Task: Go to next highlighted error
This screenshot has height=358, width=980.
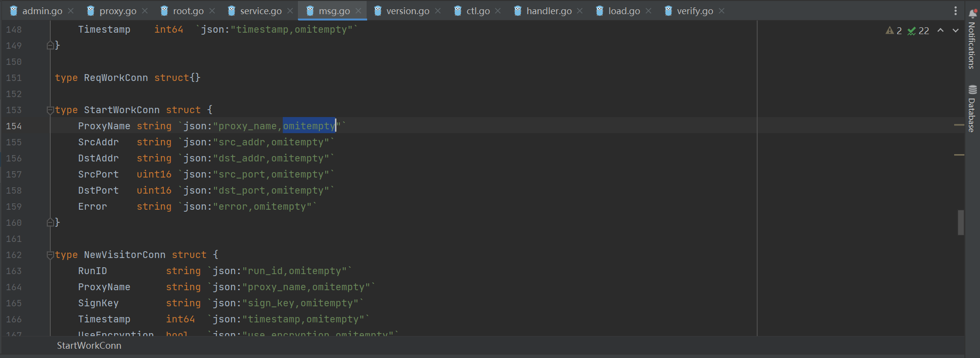Action: [x=956, y=31]
